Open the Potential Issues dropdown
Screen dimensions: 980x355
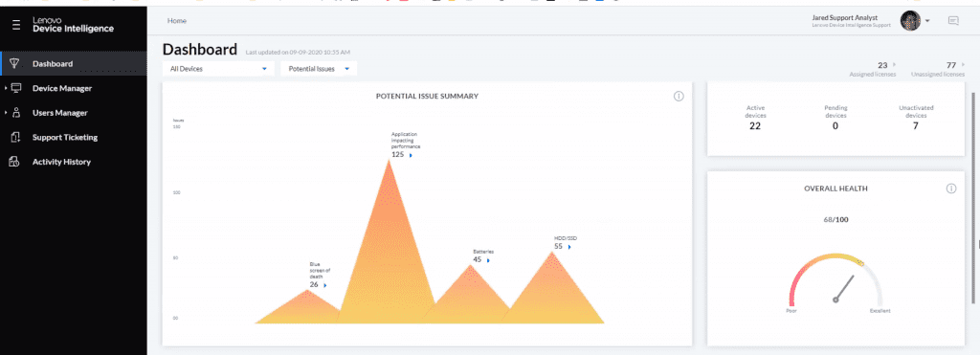(319, 69)
